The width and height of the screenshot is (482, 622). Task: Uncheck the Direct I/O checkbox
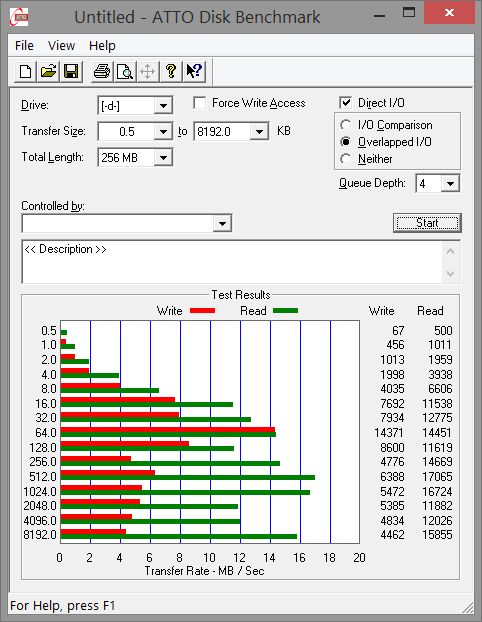(x=346, y=103)
